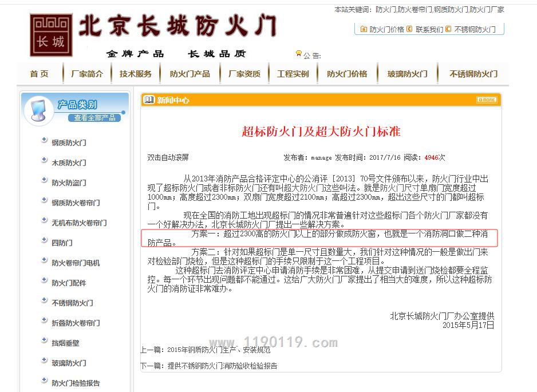The height and width of the screenshot is (392, 537).
Task: Open 防火防盗门 in the product sidebar
Action: click(69, 183)
